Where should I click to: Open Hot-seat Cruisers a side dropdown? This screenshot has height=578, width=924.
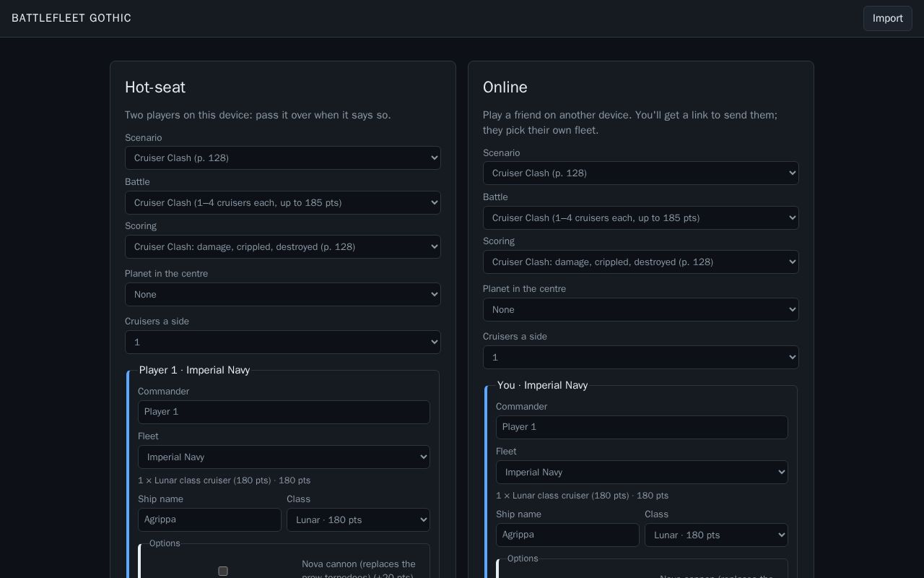click(283, 342)
